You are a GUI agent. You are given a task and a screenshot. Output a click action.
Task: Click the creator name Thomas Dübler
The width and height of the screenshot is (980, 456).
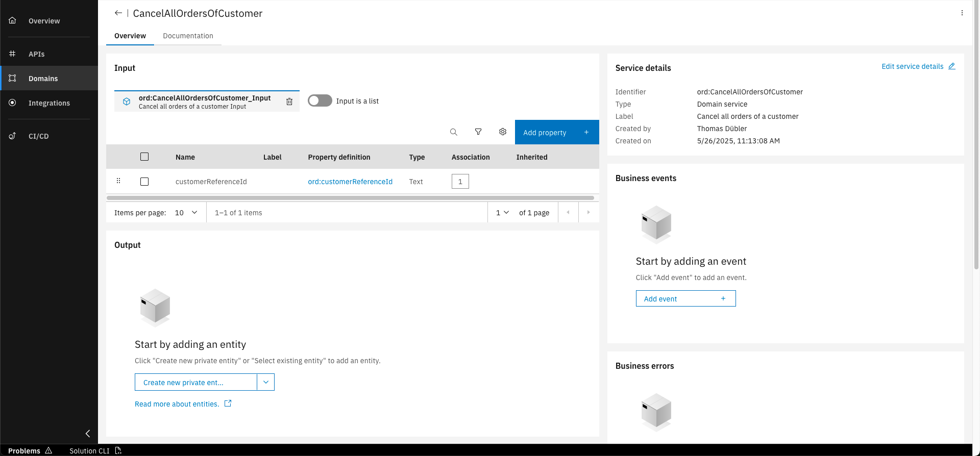point(722,129)
